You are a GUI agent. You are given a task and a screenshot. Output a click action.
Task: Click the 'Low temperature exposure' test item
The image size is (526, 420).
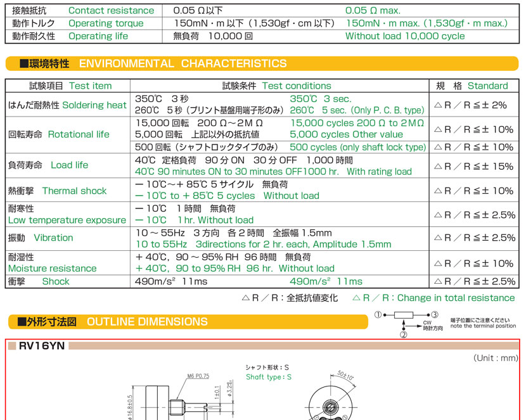67,220
